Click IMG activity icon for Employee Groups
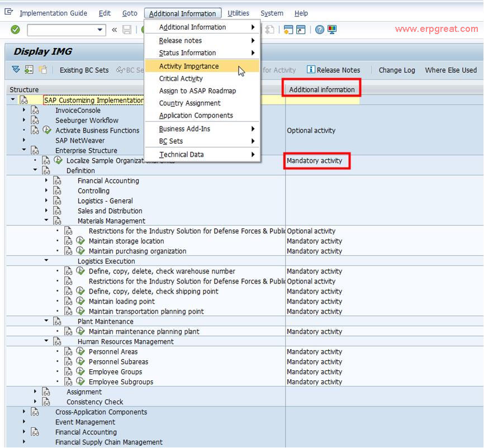This screenshot has height=448, width=484. point(80,371)
